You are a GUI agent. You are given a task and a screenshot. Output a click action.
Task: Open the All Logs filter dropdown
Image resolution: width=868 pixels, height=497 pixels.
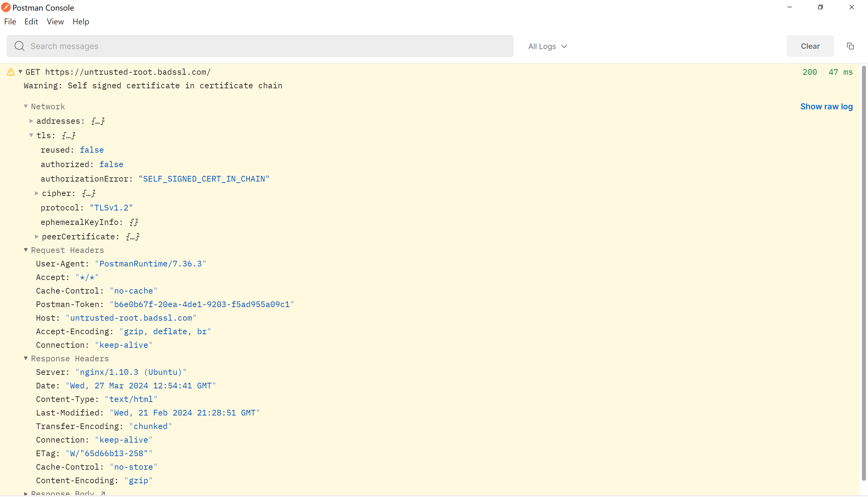coord(547,46)
